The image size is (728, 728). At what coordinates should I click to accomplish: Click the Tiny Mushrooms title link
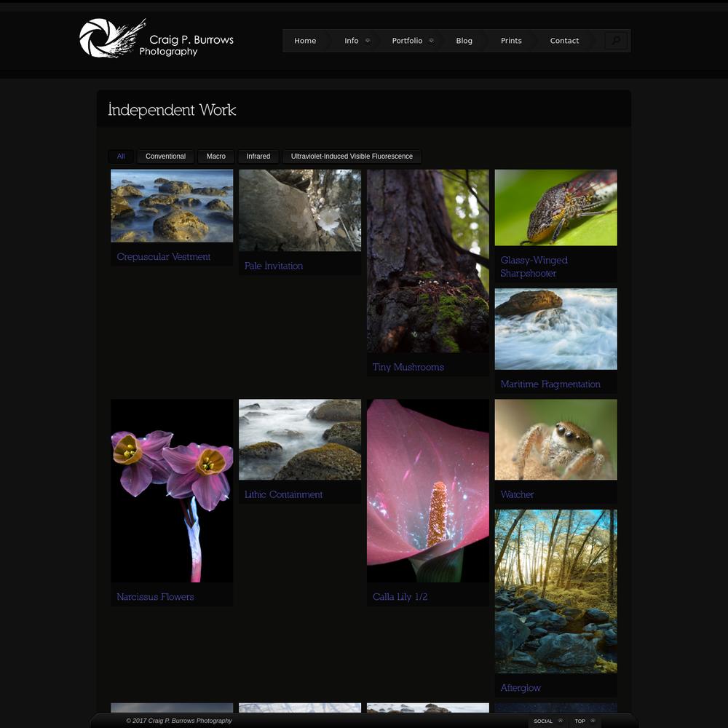click(408, 367)
